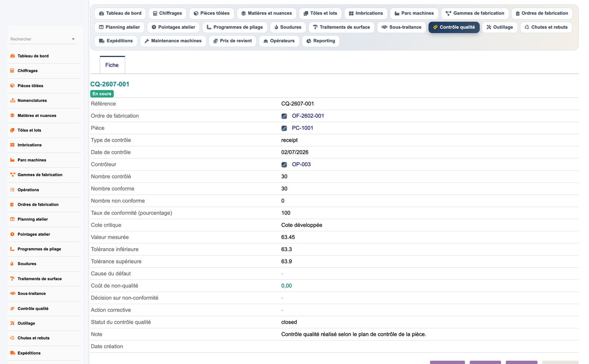Open Opérations label in sidebar
This screenshot has width=589, height=364.
28,190
